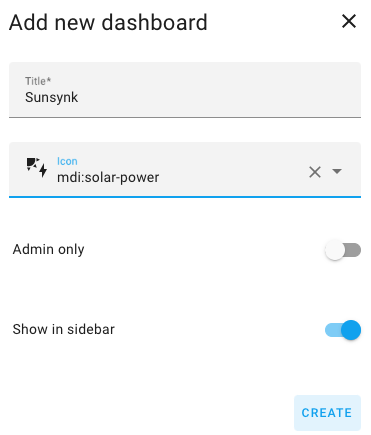Click the Admin only label

48,249
